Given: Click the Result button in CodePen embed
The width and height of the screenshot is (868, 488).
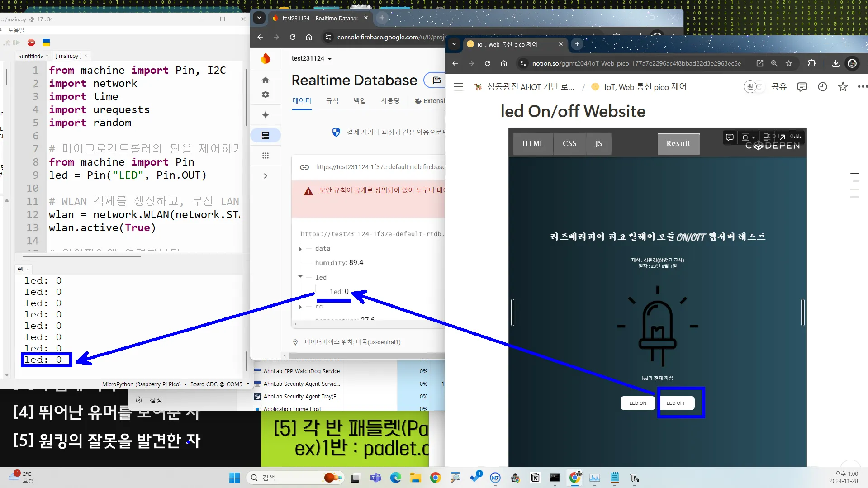Looking at the screenshot, I should [x=678, y=143].
